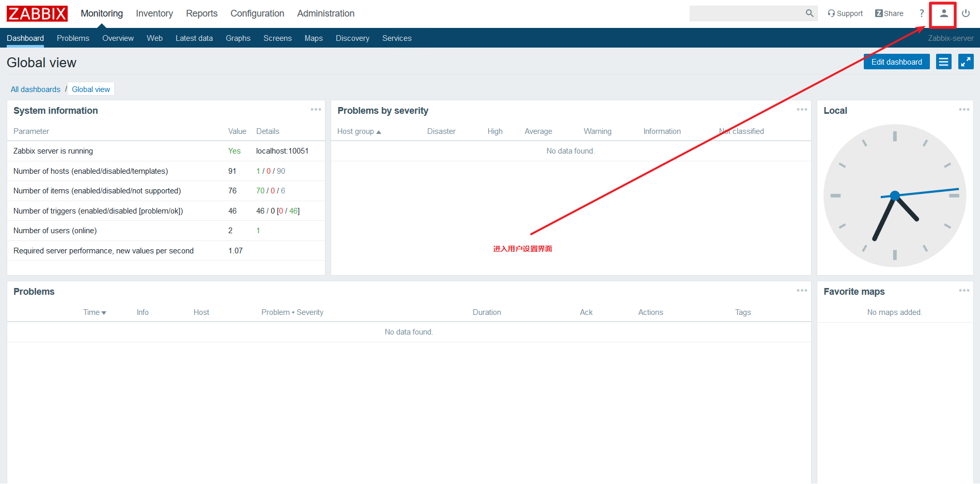Click 'Required server performance' parameter text
This screenshot has width=980, height=484.
pos(103,251)
